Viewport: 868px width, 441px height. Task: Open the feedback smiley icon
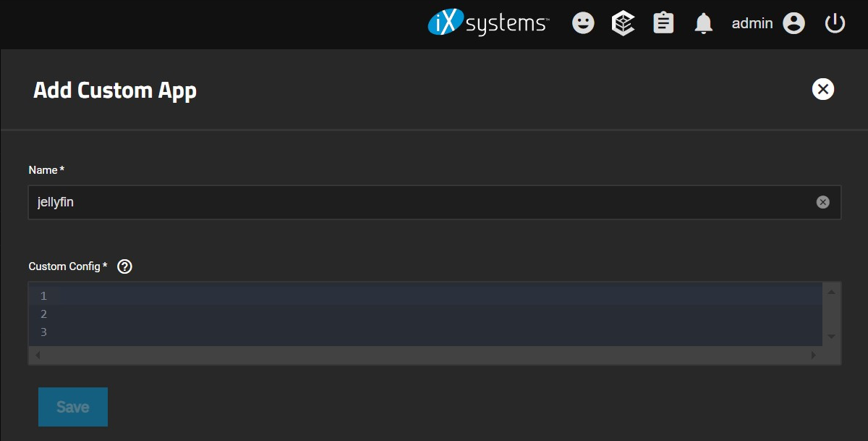pos(583,22)
